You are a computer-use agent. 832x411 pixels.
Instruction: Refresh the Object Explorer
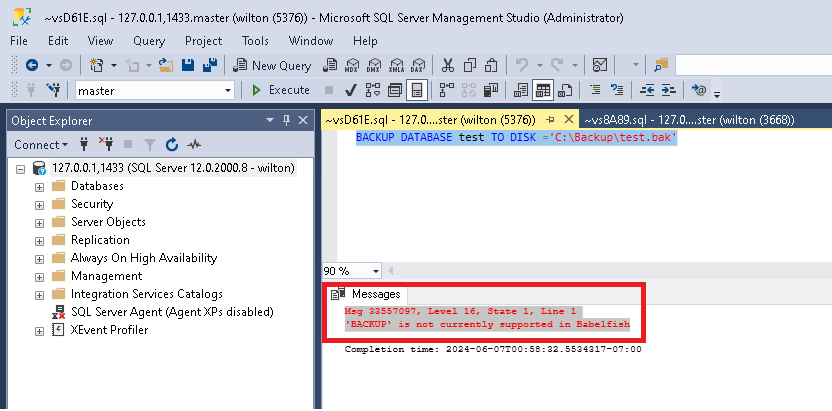click(x=171, y=144)
